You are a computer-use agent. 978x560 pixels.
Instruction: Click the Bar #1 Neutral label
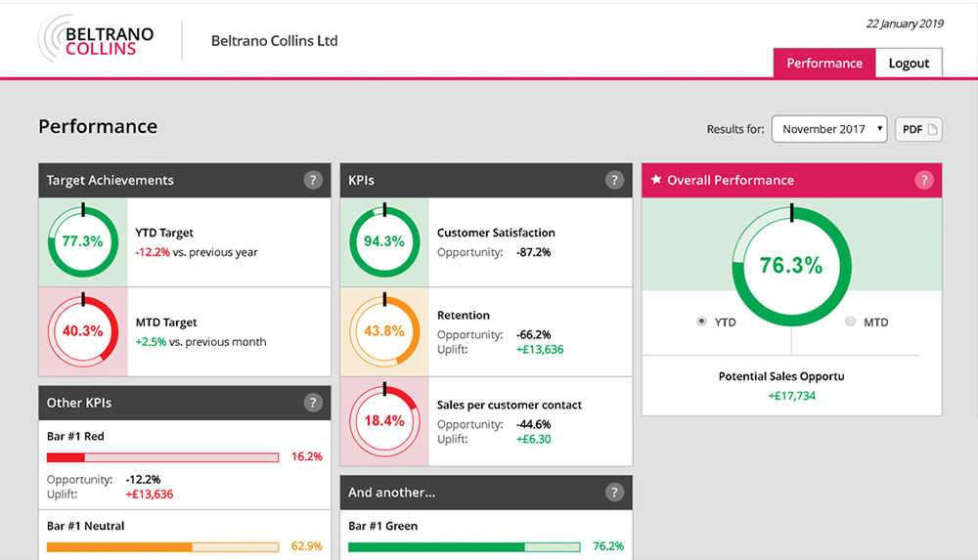click(85, 527)
